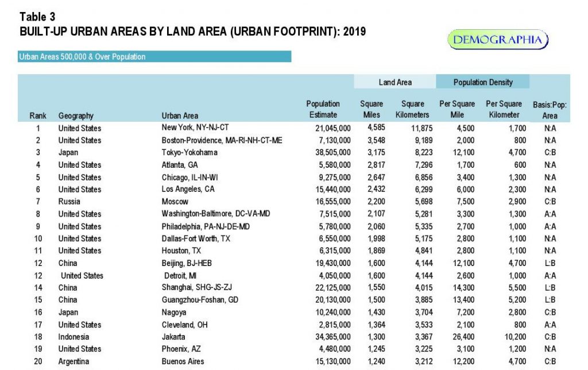Select the Rank column header
Screen dimensions: 588x370
[x=38, y=115]
